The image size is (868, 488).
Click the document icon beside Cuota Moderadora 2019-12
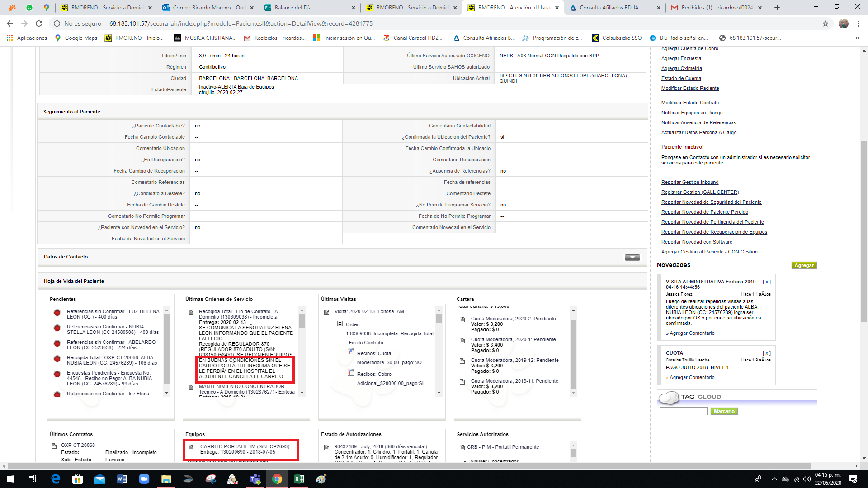pyautogui.click(x=462, y=361)
